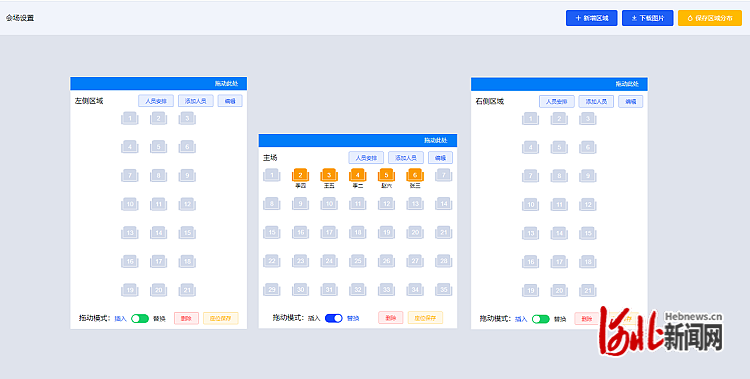
Task: Select orange seat 6 labeled 张三 in 主场
Action: point(415,176)
